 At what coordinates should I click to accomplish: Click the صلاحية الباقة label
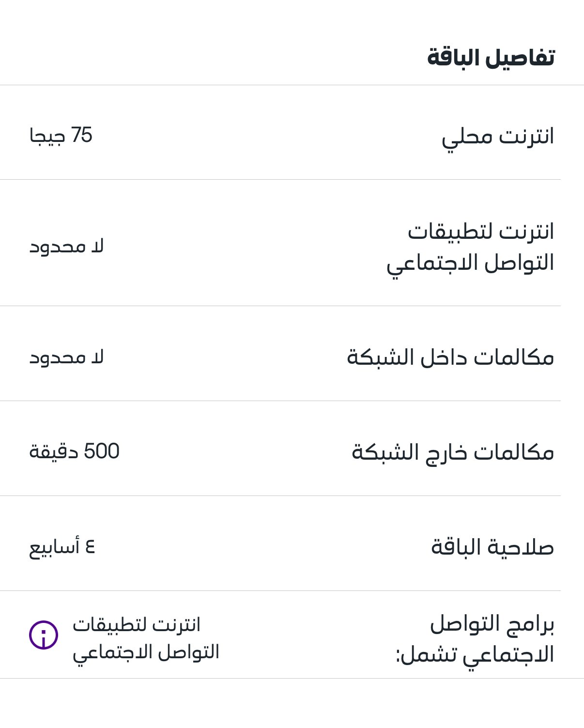pos(492,547)
